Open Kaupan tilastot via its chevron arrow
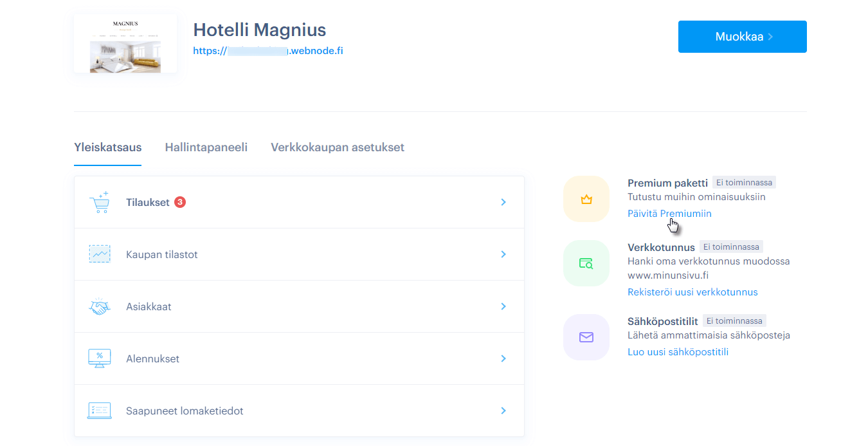 (x=503, y=254)
